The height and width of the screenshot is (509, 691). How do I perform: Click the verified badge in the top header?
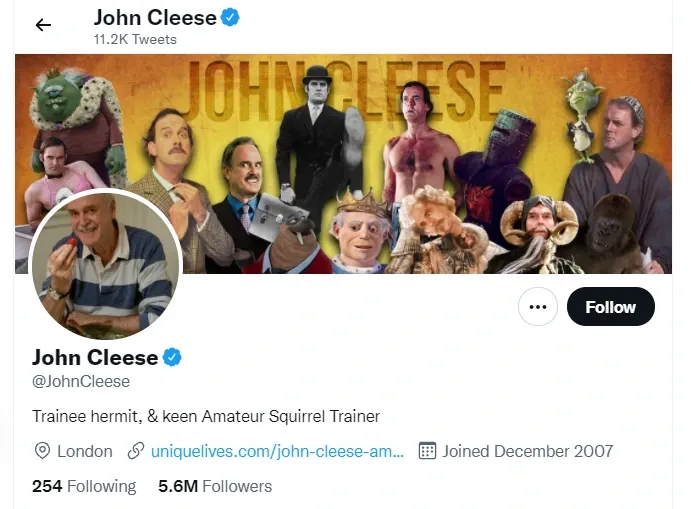click(230, 17)
